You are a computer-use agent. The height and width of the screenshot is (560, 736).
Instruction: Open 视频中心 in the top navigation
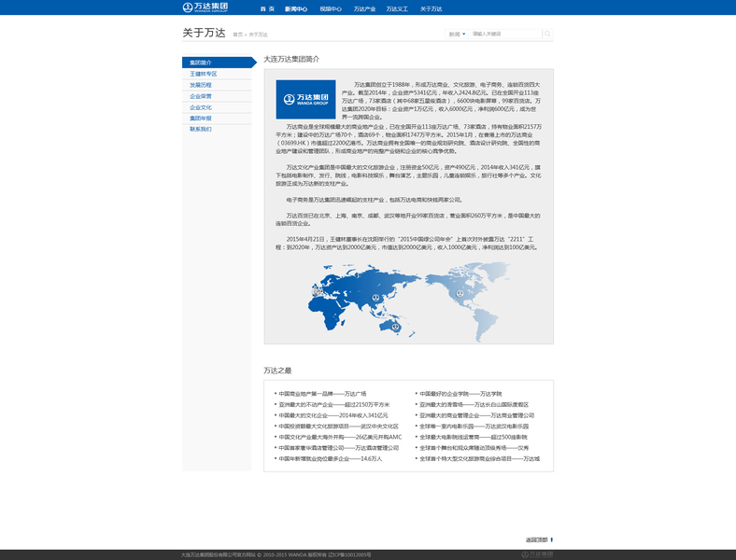331,9
